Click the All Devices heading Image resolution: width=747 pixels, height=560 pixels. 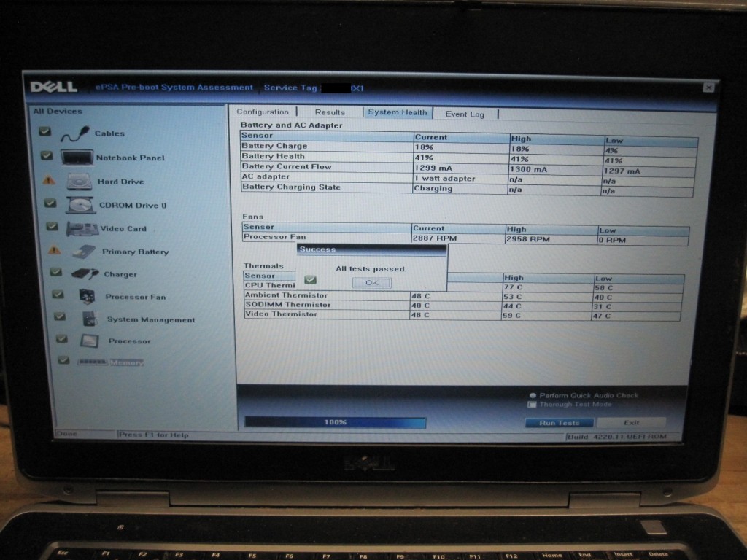tap(58, 111)
